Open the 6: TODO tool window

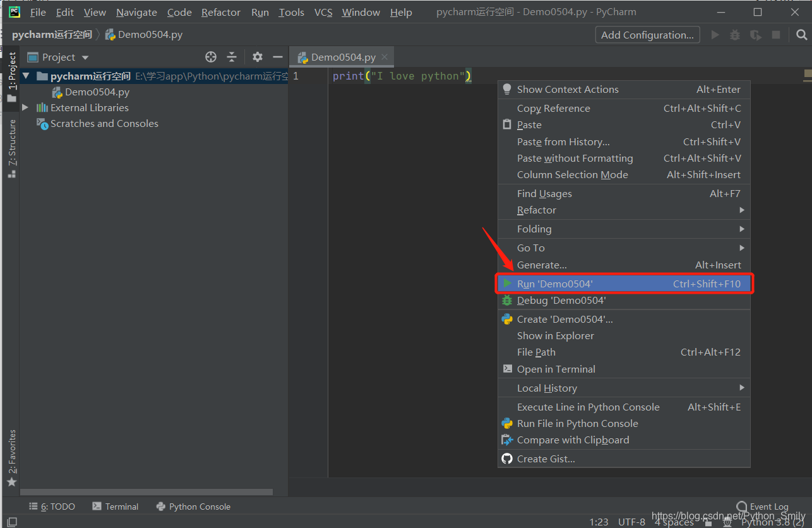(x=52, y=507)
